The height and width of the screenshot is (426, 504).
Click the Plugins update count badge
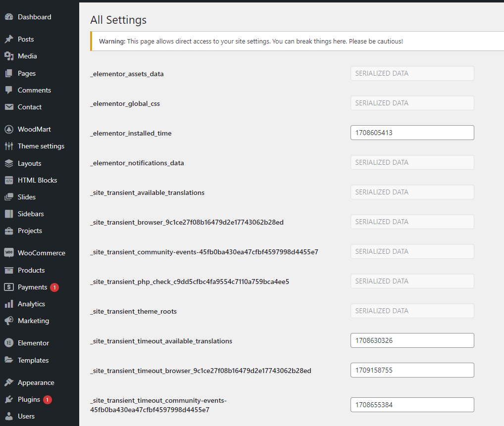tap(48, 399)
